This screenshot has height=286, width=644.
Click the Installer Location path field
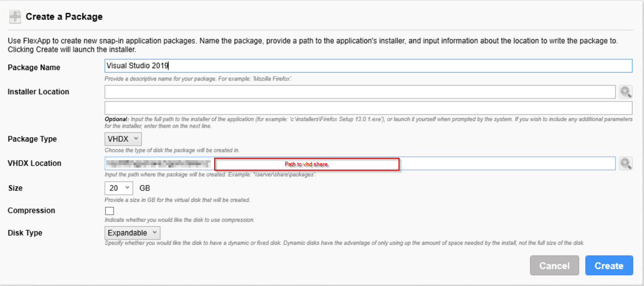tap(360, 92)
